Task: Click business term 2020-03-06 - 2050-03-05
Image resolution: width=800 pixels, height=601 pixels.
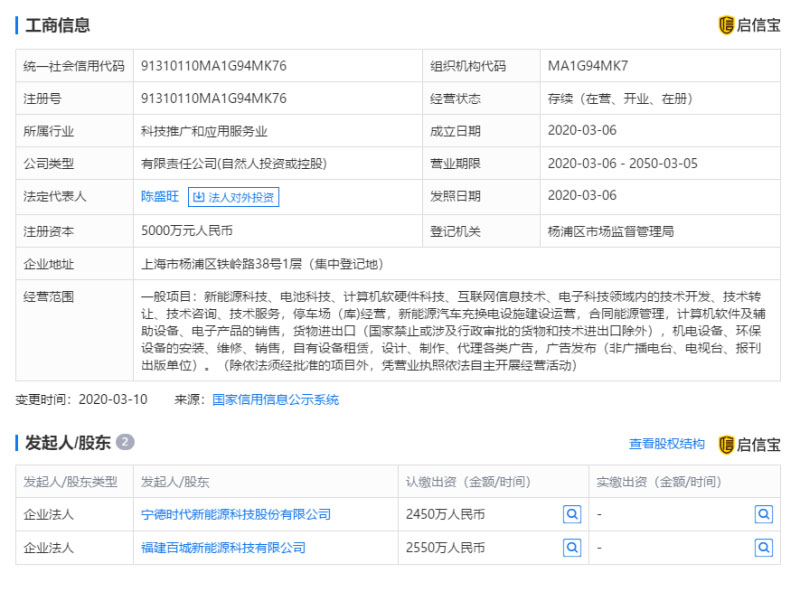Action: point(623,163)
